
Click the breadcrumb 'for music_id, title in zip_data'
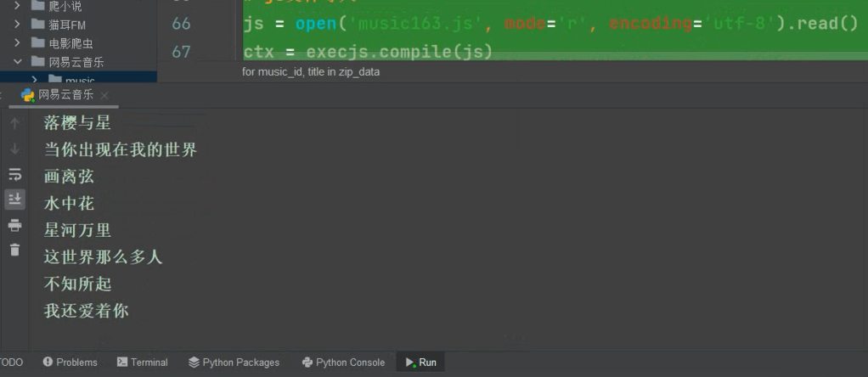[311, 71]
